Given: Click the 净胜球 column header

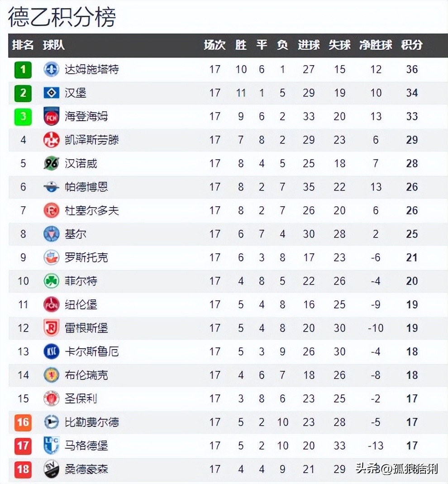Looking at the screenshot, I should pyautogui.click(x=375, y=45).
